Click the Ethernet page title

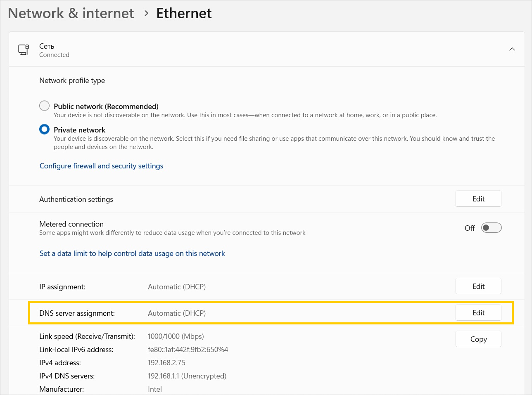[x=184, y=13]
